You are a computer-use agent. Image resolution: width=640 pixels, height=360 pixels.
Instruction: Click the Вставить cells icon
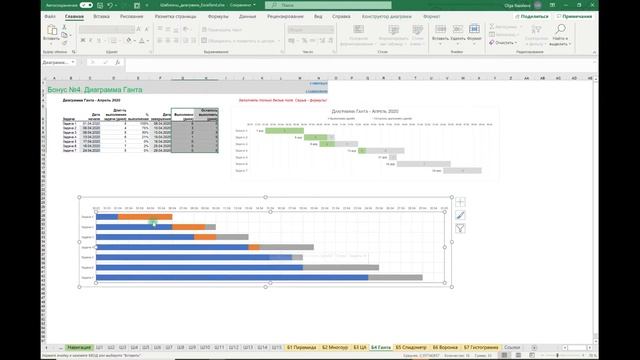[440, 29]
